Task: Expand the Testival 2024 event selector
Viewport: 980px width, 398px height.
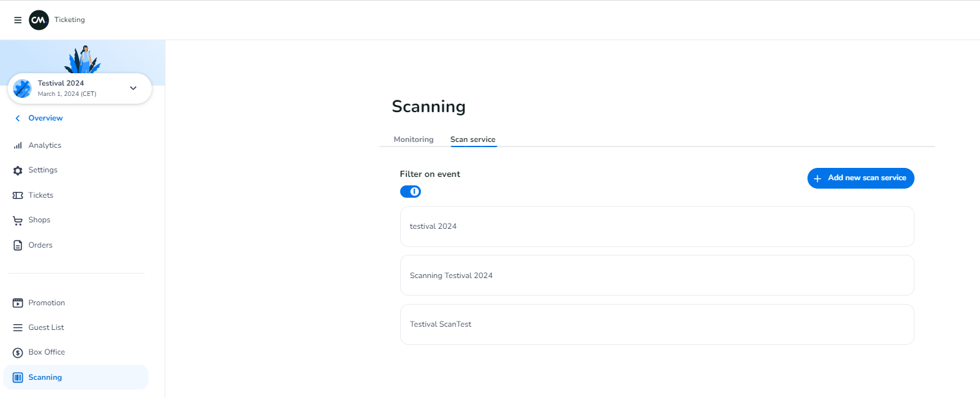Action: (133, 88)
